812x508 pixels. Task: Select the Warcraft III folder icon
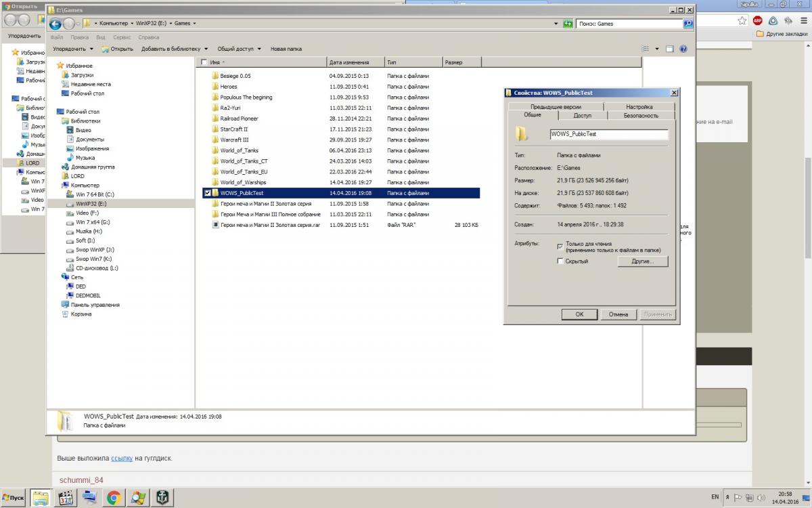tap(215, 140)
